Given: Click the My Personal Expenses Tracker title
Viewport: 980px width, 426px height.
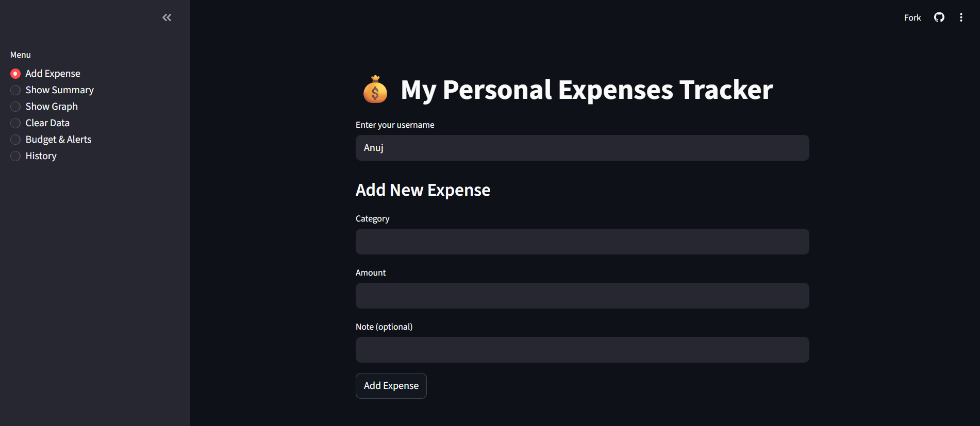Looking at the screenshot, I should 587,90.
